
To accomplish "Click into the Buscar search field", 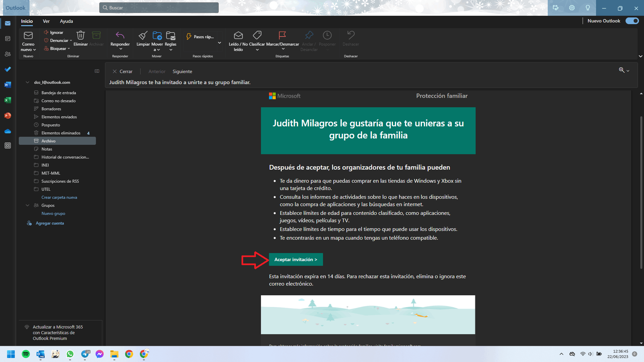I will point(159,8).
